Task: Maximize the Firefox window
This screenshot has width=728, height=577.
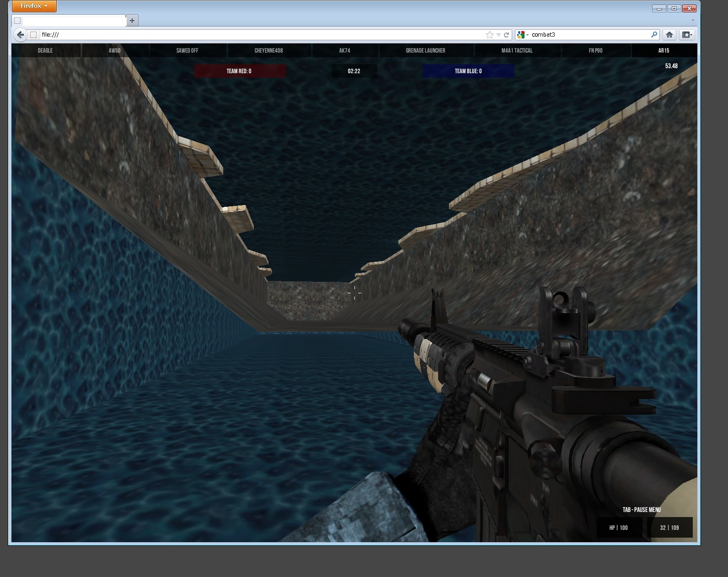Action: coord(674,8)
